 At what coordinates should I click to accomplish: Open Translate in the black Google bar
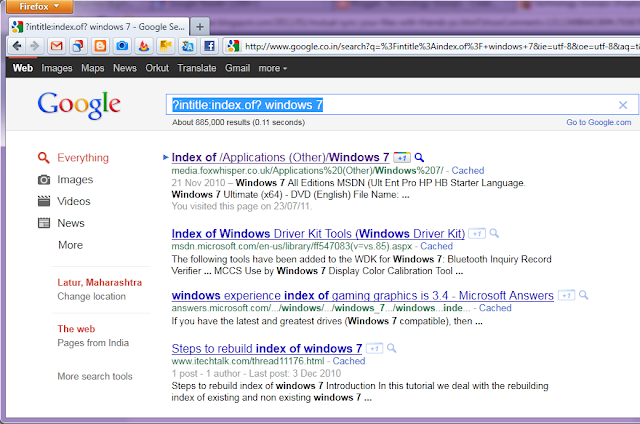[x=197, y=68]
